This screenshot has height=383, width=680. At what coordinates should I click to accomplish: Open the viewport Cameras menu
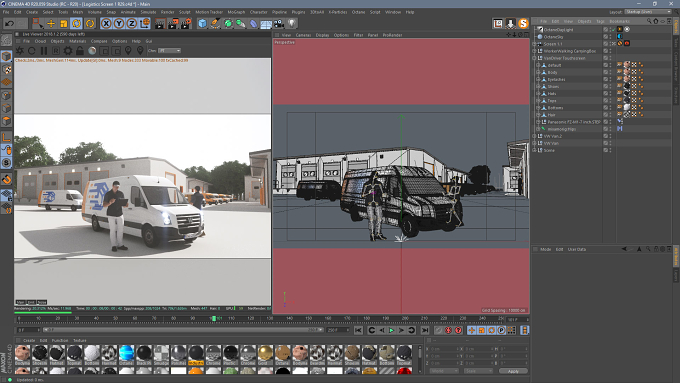tap(304, 35)
